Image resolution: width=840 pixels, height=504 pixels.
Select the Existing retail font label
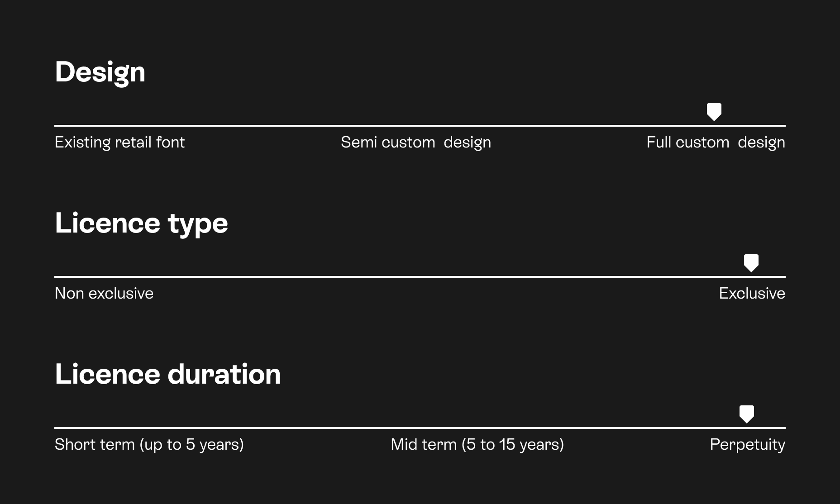[119, 143]
